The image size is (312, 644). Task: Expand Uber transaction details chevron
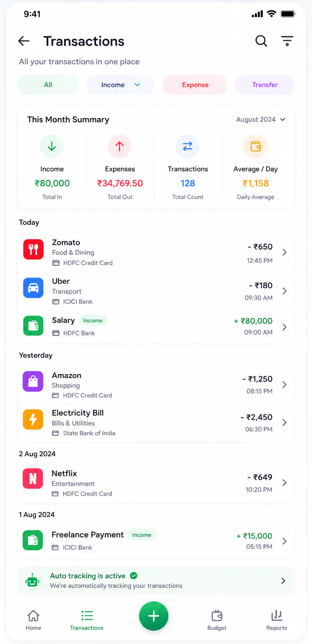click(x=284, y=291)
